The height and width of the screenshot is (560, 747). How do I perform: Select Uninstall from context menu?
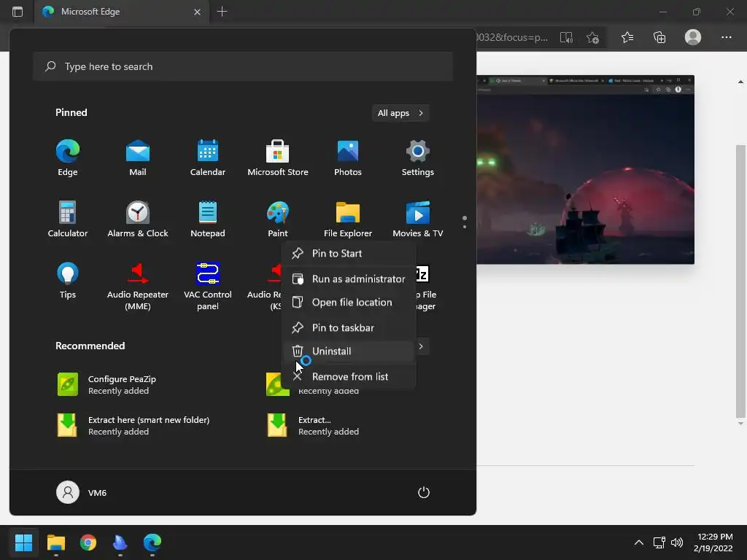348,351
